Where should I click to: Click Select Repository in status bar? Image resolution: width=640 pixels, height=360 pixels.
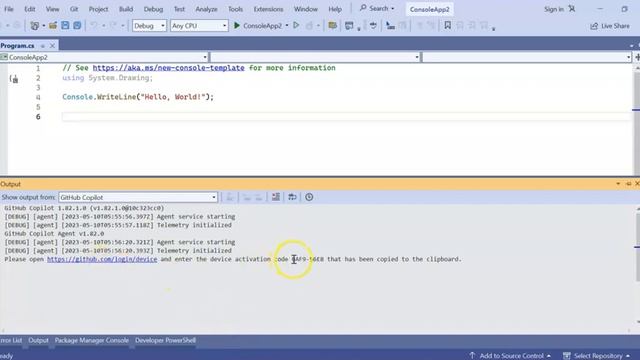tap(596, 356)
